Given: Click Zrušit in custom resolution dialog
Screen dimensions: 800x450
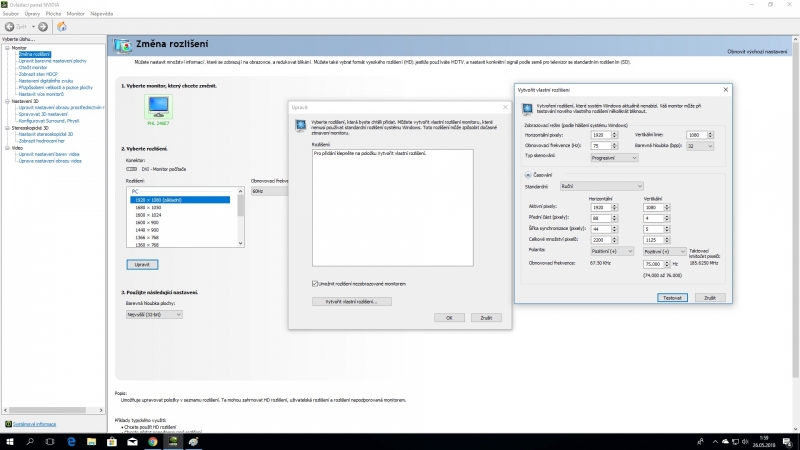Looking at the screenshot, I should pos(710,297).
